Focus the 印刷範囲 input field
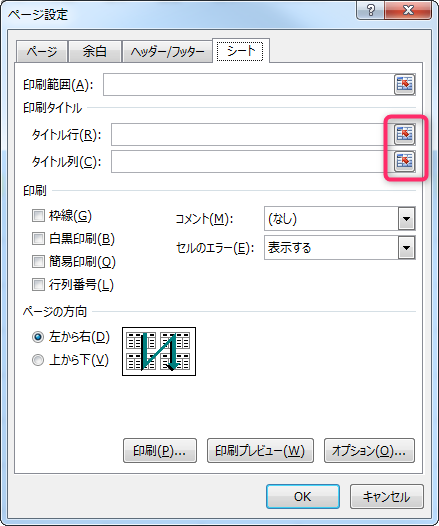439x526 pixels. coord(249,85)
